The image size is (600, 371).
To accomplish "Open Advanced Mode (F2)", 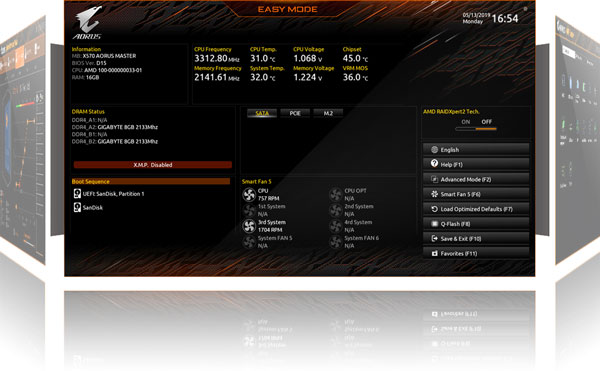I will click(x=476, y=179).
